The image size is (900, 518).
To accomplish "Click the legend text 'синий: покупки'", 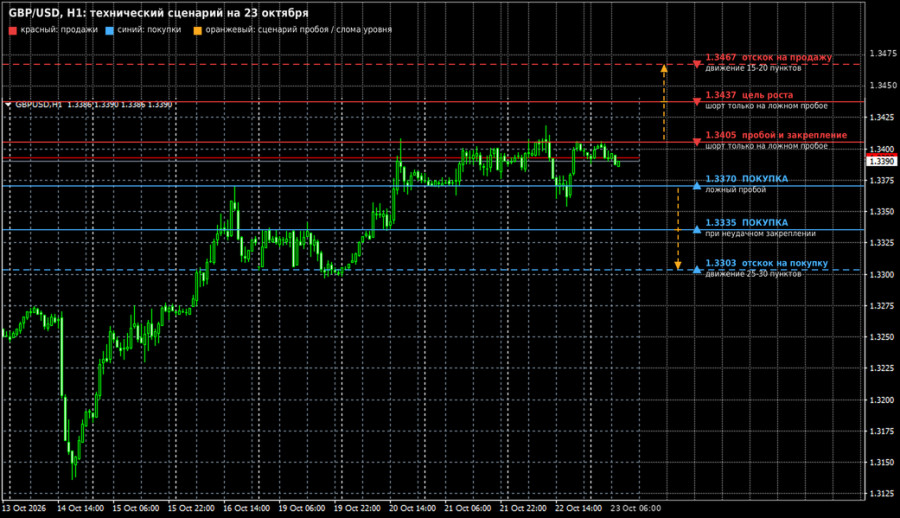I will (149, 29).
